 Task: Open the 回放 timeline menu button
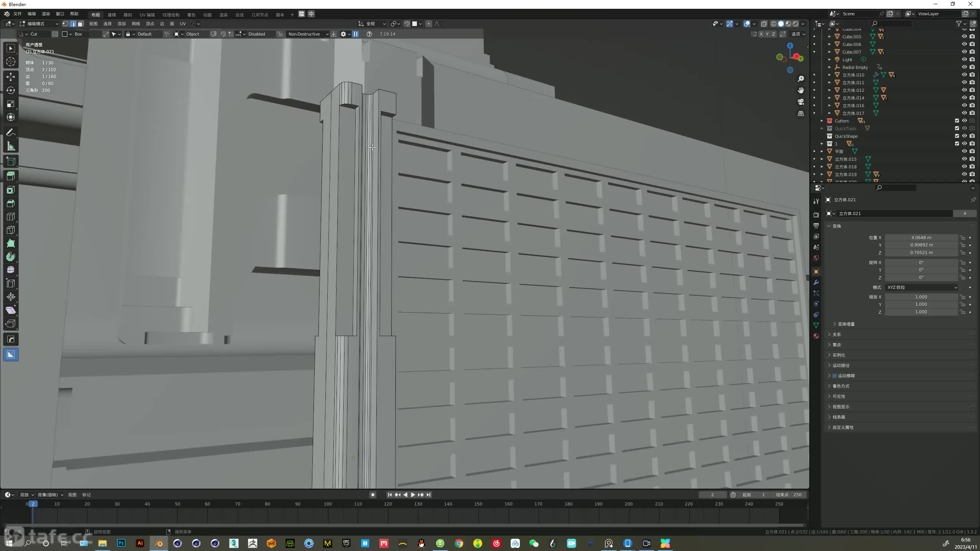click(27, 495)
